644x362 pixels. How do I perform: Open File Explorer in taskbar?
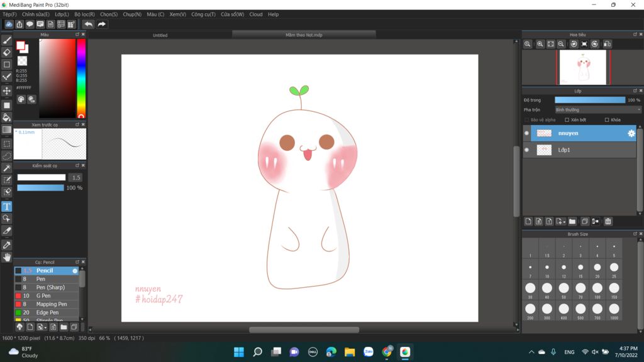[350, 352]
